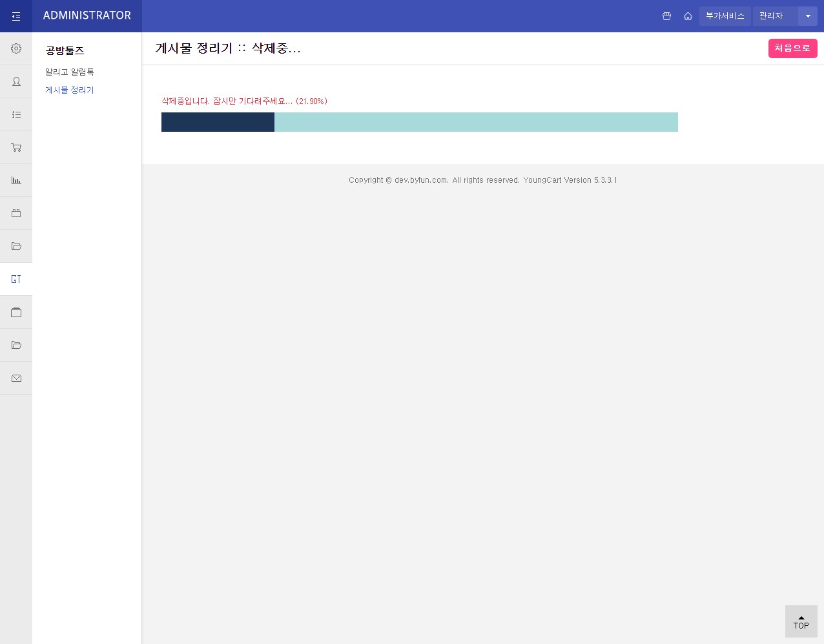
Task: Click the storefront icon in the top bar
Action: [667, 16]
